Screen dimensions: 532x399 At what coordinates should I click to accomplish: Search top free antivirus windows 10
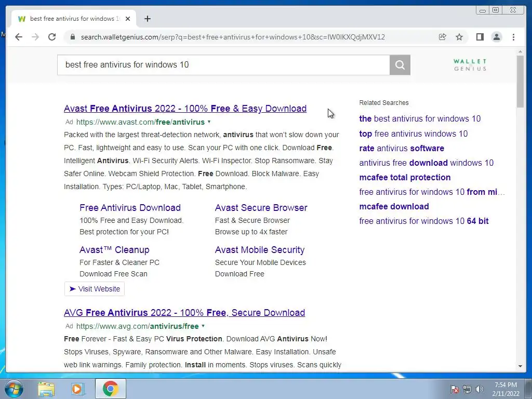pyautogui.click(x=413, y=134)
